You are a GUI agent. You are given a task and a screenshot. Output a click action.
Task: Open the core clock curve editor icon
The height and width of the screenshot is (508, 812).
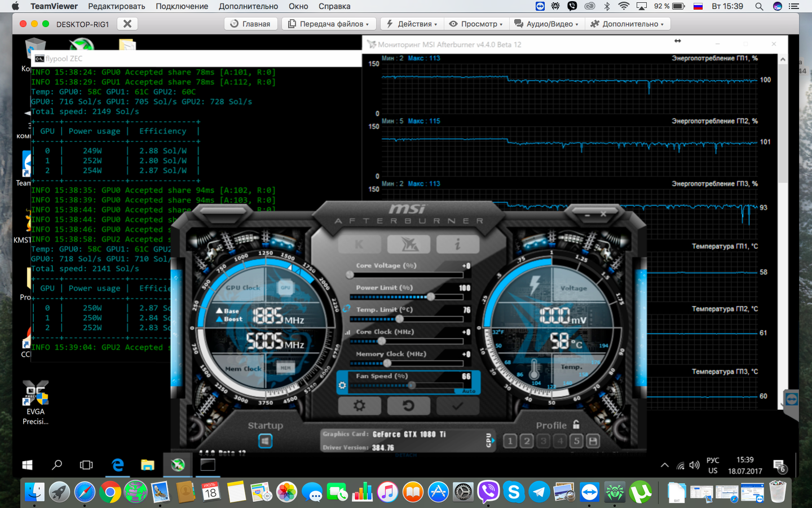tap(347, 332)
